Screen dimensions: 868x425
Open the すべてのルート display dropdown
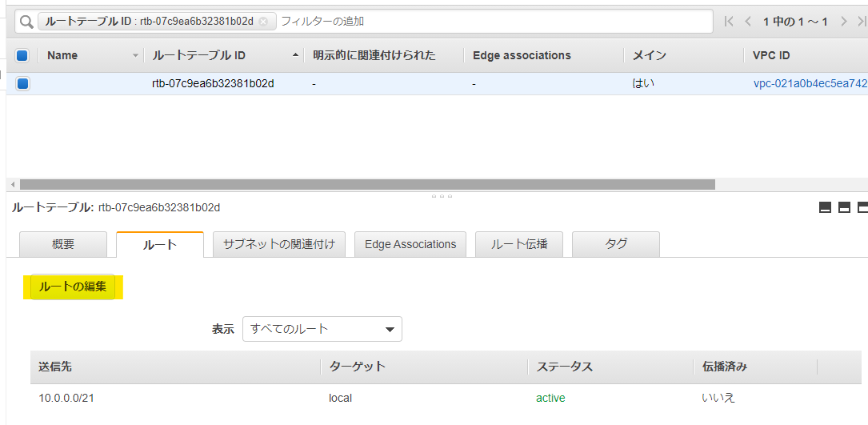coord(322,329)
